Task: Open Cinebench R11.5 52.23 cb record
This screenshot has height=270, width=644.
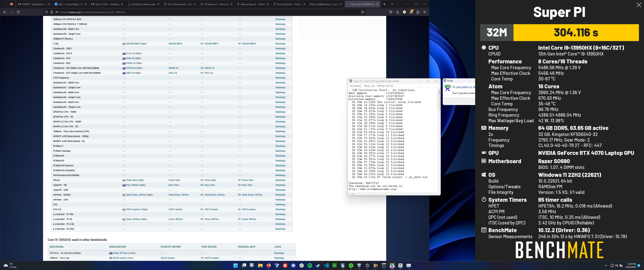Action: point(130,53)
